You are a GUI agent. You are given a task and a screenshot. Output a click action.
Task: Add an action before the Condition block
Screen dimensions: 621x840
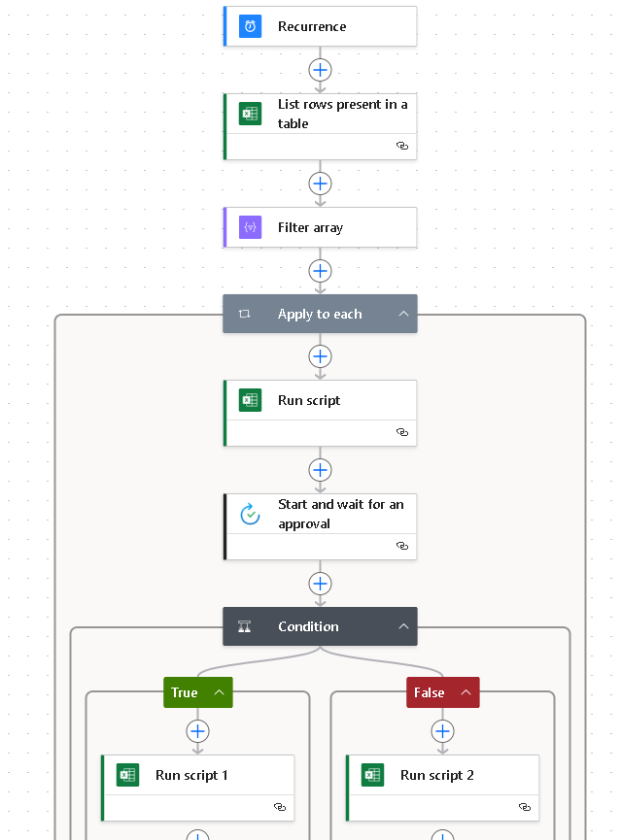[320, 584]
